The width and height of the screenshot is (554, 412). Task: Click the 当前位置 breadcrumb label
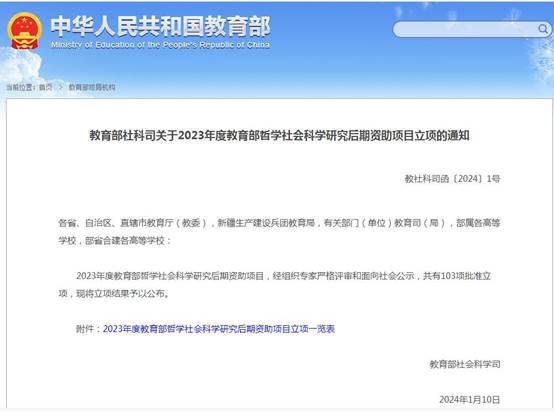pyautogui.click(x=20, y=87)
